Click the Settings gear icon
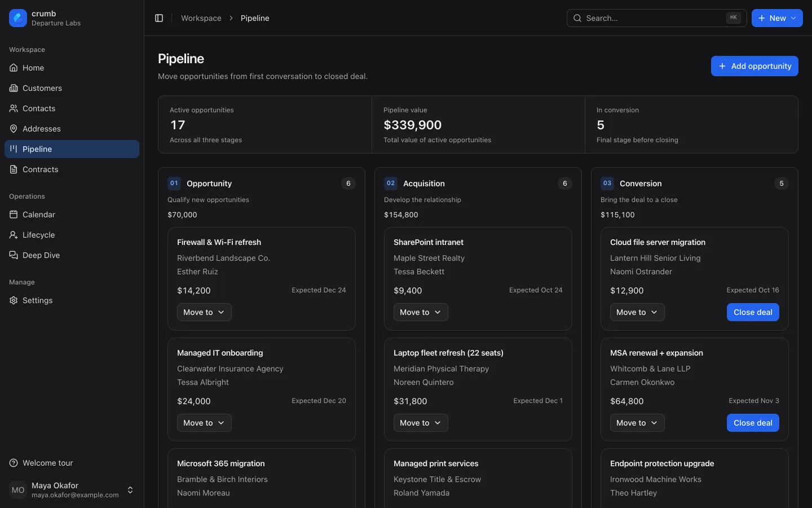Viewport: 812px width, 508px height. pyautogui.click(x=14, y=300)
